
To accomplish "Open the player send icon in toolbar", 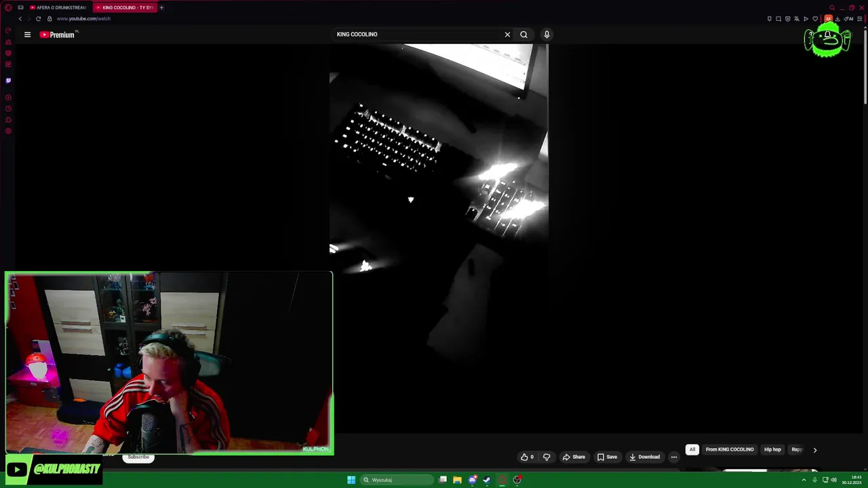I will (806, 18).
